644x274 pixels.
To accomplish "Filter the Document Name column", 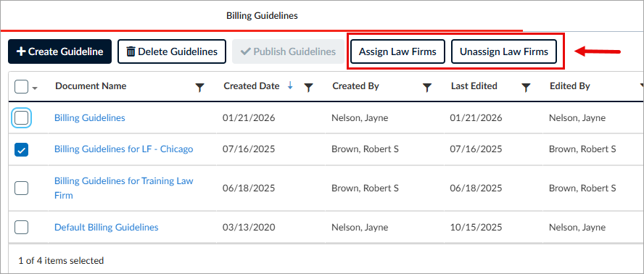I will coord(199,87).
